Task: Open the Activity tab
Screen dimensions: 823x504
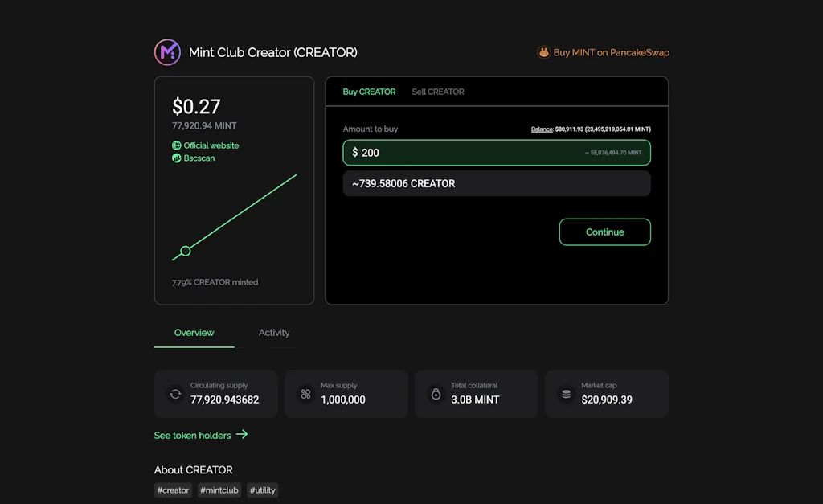Action: pyautogui.click(x=274, y=333)
